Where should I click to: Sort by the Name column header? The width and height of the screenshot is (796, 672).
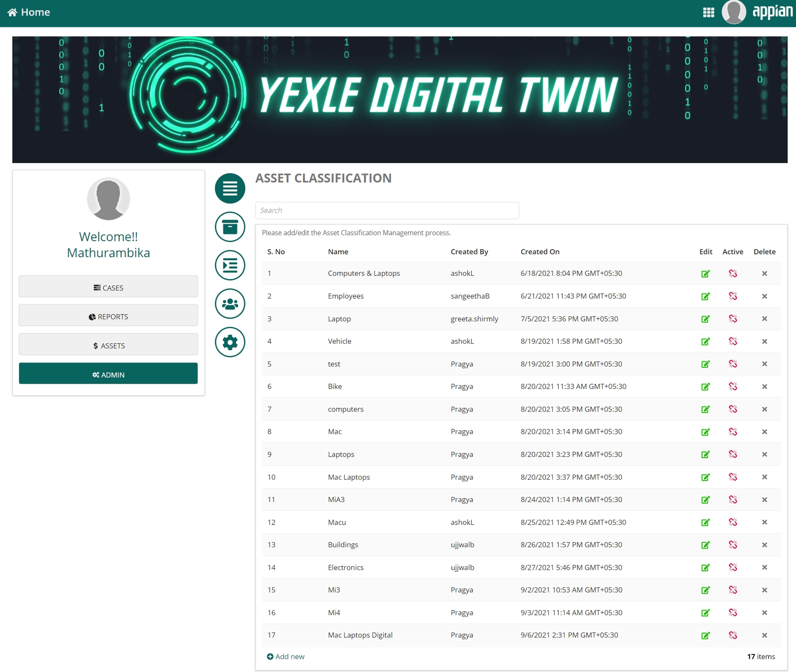pos(338,252)
